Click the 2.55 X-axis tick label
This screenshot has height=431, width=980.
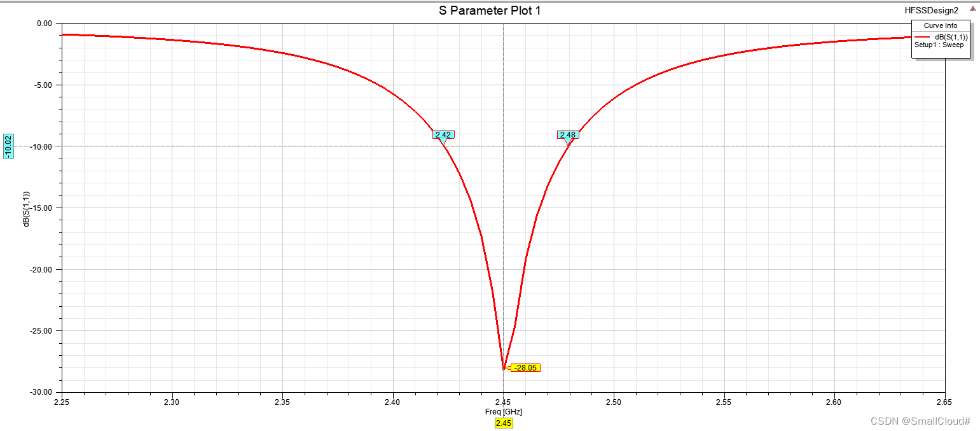pos(724,402)
